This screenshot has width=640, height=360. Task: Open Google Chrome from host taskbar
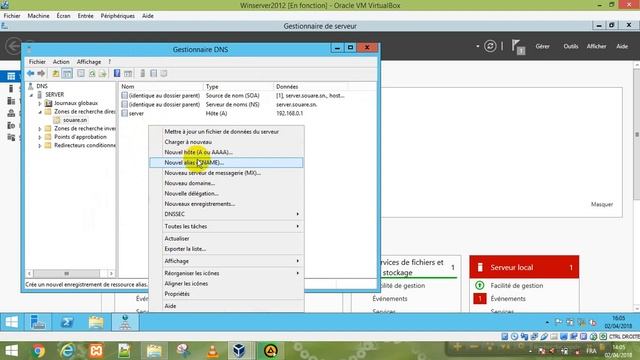[x=39, y=351]
